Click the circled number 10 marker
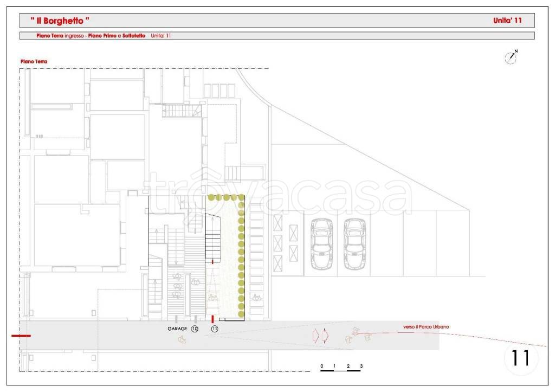This screenshot has height=392, width=555. [195, 329]
